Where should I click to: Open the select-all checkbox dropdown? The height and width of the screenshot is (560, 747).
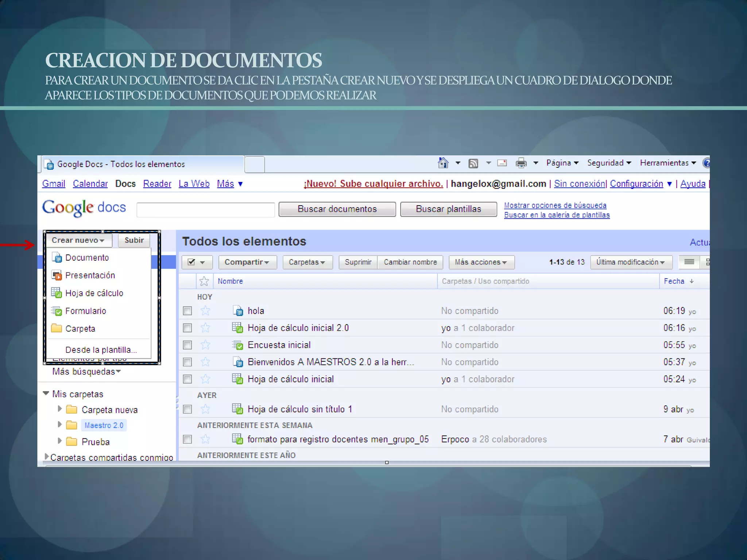coord(202,262)
